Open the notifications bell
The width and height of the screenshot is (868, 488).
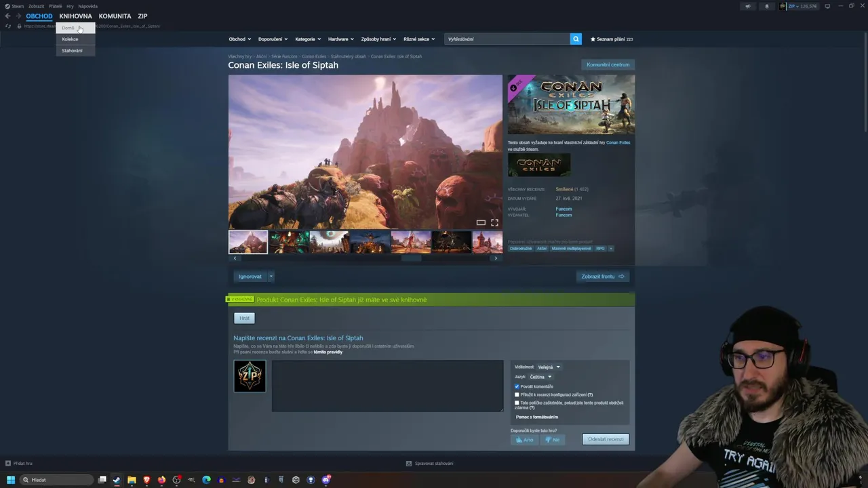(x=767, y=6)
